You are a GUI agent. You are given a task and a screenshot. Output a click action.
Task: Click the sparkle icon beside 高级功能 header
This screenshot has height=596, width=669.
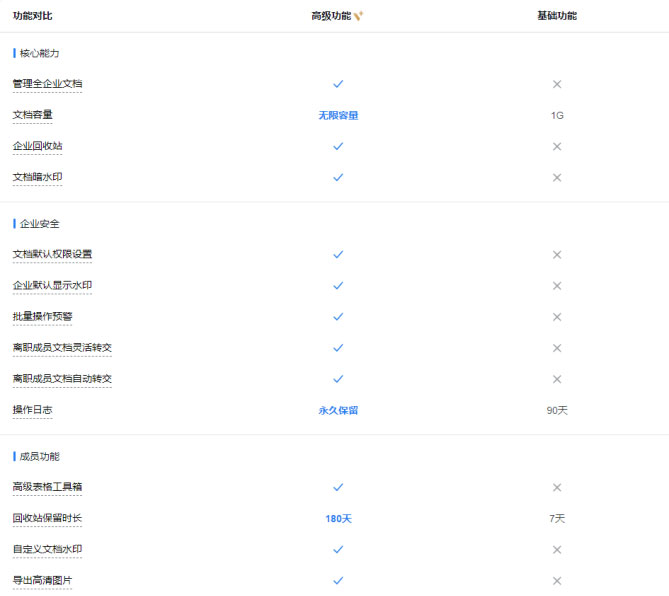point(358,16)
